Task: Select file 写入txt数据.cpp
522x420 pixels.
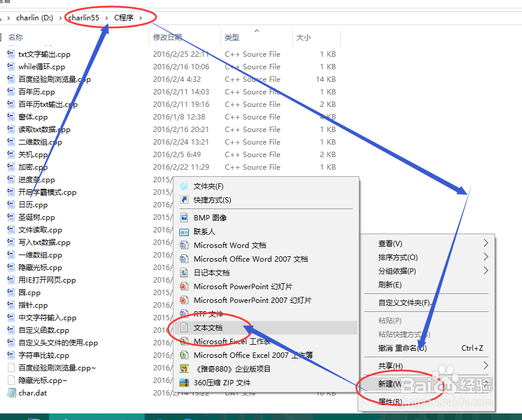Action: point(44,242)
